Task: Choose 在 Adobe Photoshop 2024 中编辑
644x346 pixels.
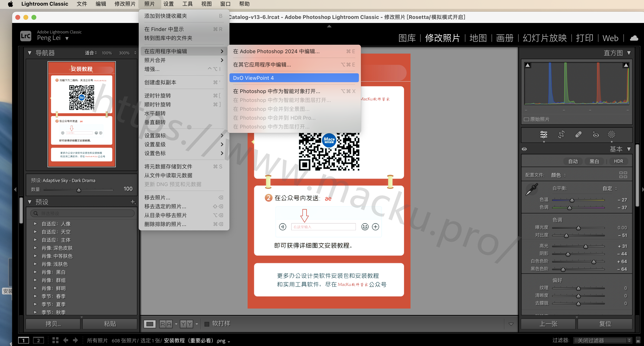Action: coord(294,51)
